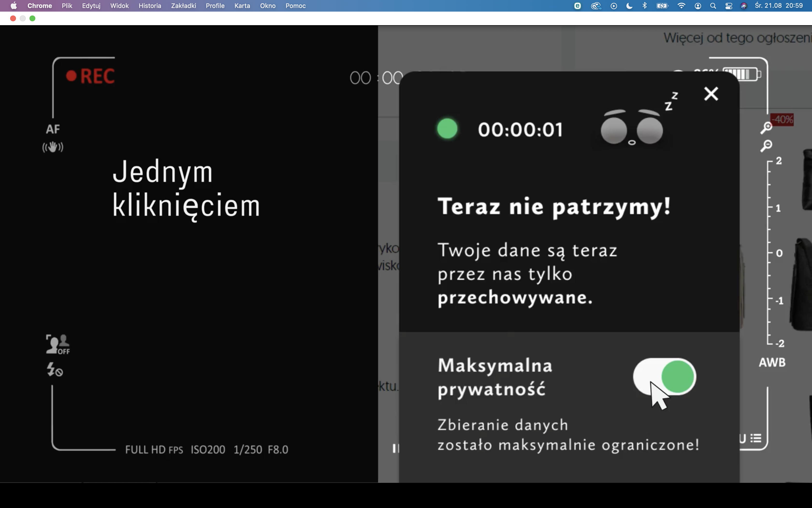Open the Zakładki menu

pyautogui.click(x=183, y=6)
